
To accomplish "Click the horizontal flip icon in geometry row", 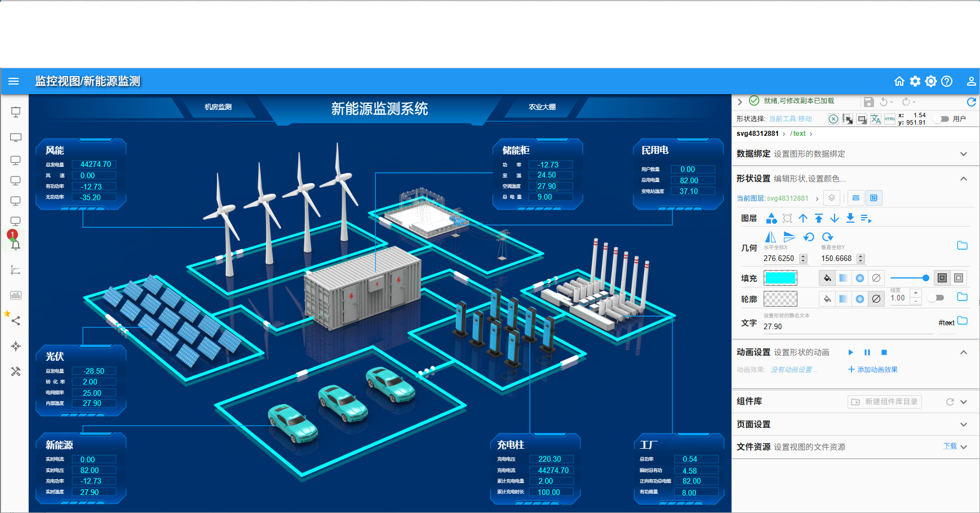I will point(770,237).
